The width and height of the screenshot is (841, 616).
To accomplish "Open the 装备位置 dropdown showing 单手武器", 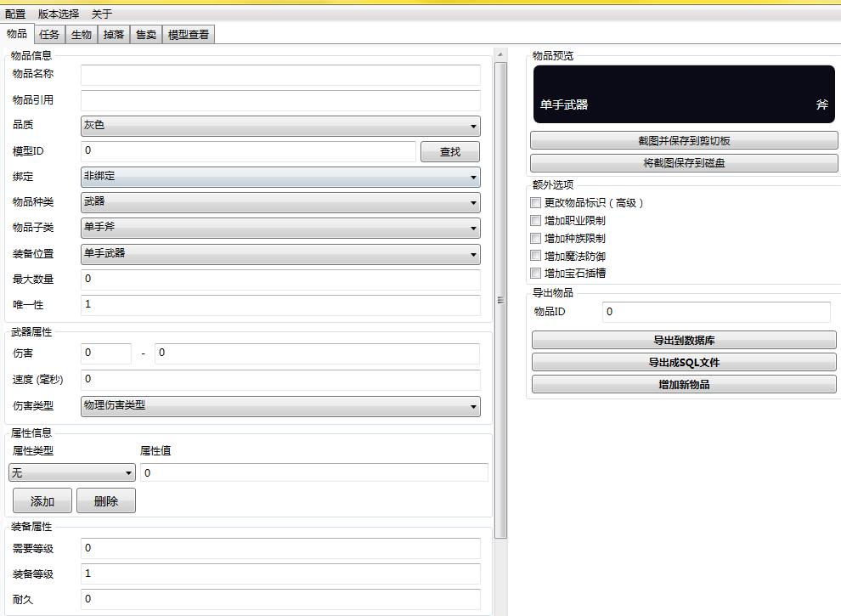I will pyautogui.click(x=280, y=254).
